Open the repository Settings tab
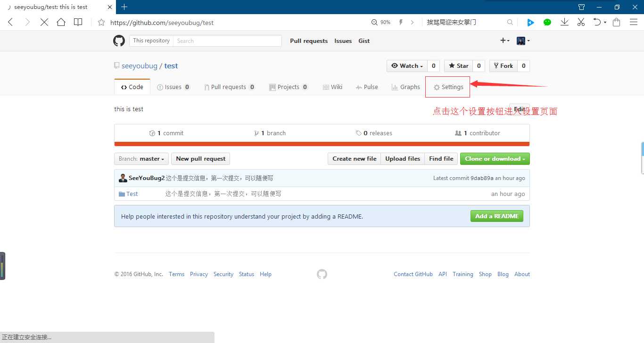Image resolution: width=644 pixels, height=343 pixels. 448,87
